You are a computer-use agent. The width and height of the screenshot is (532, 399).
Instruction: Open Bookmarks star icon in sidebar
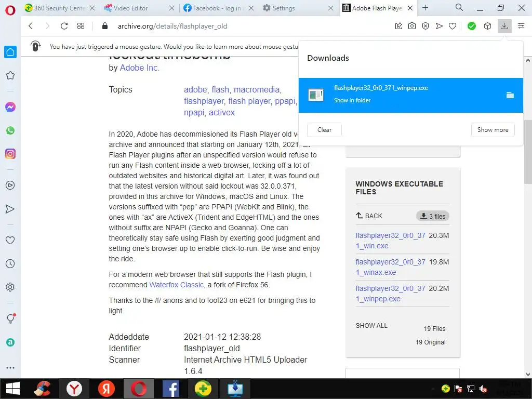tap(10, 75)
